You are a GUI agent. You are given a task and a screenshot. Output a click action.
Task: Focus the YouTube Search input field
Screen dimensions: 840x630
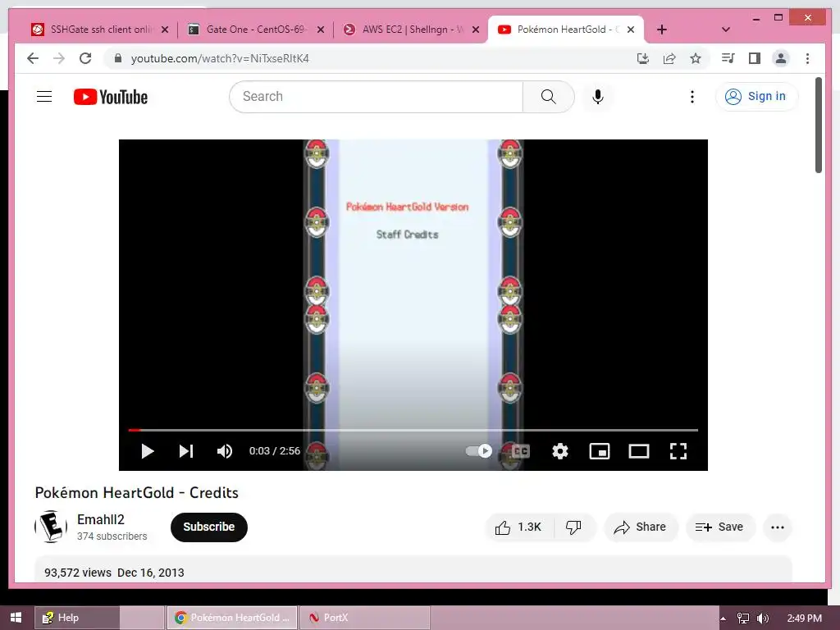tap(377, 97)
